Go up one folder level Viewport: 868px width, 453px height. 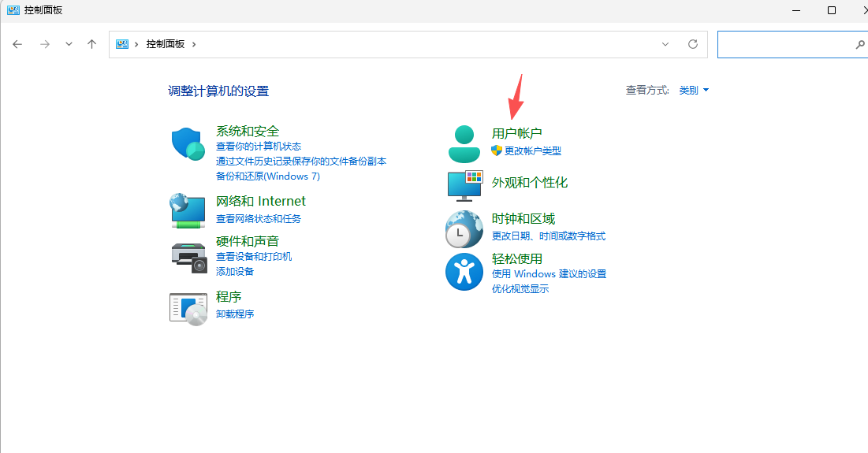pyautogui.click(x=91, y=44)
